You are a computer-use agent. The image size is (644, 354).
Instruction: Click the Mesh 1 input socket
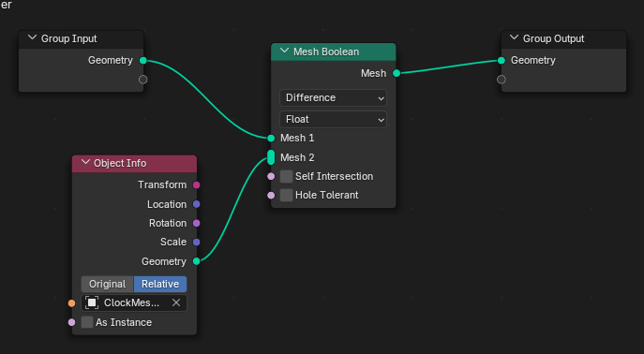pyautogui.click(x=271, y=139)
